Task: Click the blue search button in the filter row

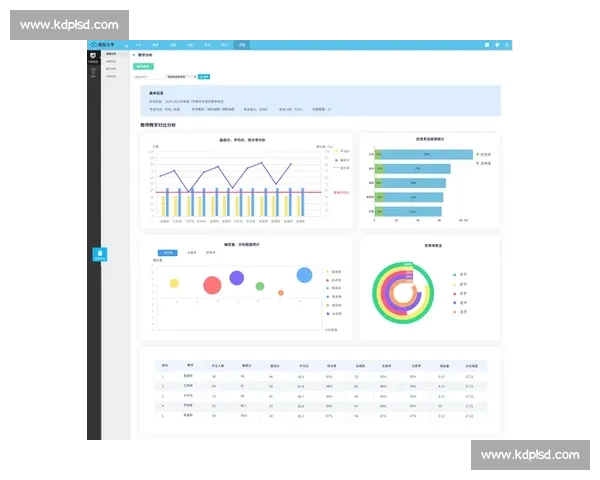Action: tap(205, 76)
